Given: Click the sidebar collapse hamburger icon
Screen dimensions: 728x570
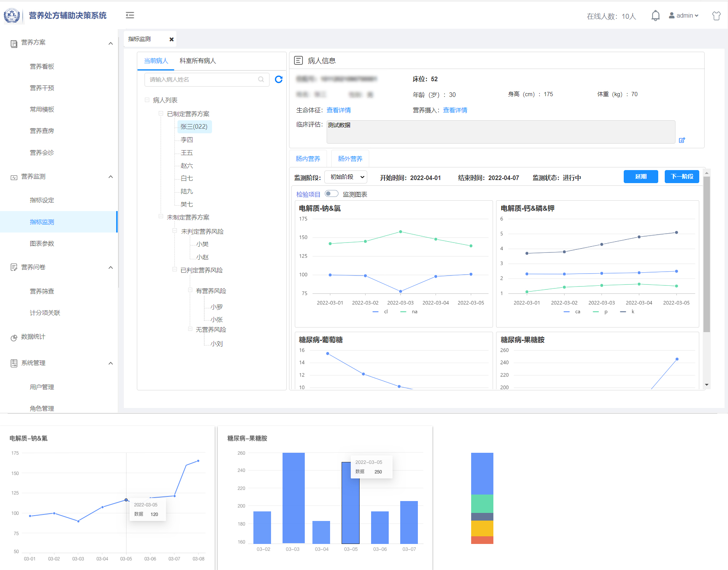Looking at the screenshot, I should (x=130, y=15).
